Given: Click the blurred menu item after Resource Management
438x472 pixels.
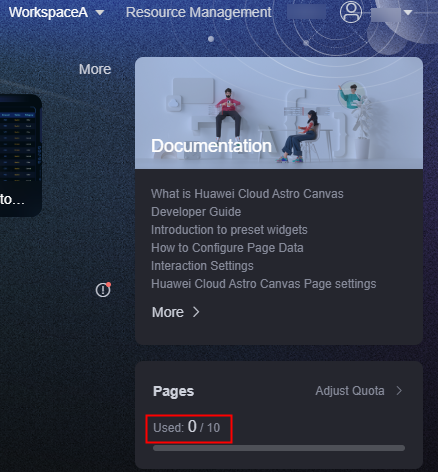Looking at the screenshot, I should click(x=306, y=12).
